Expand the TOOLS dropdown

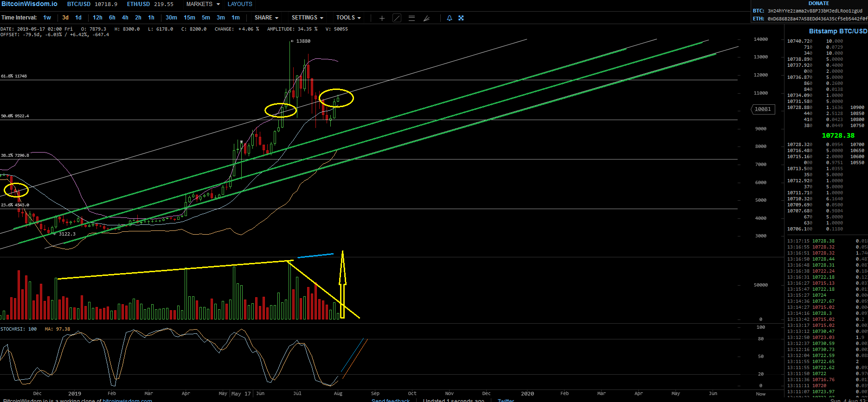point(348,18)
